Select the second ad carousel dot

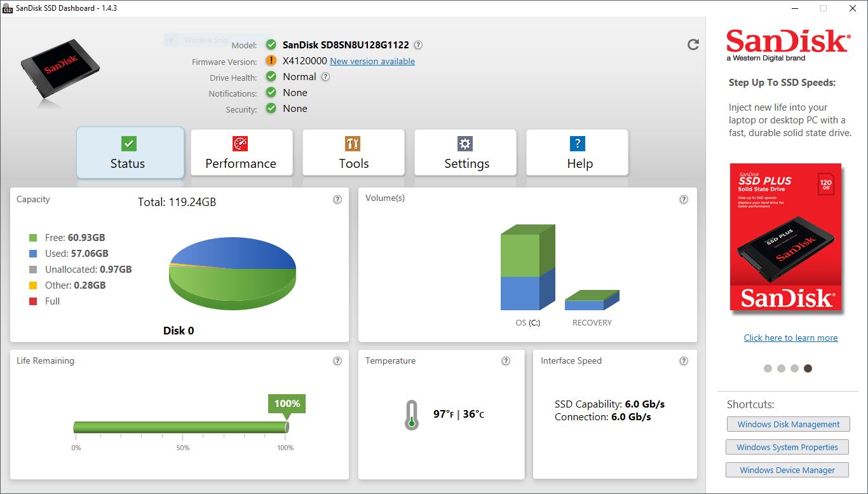tap(781, 368)
